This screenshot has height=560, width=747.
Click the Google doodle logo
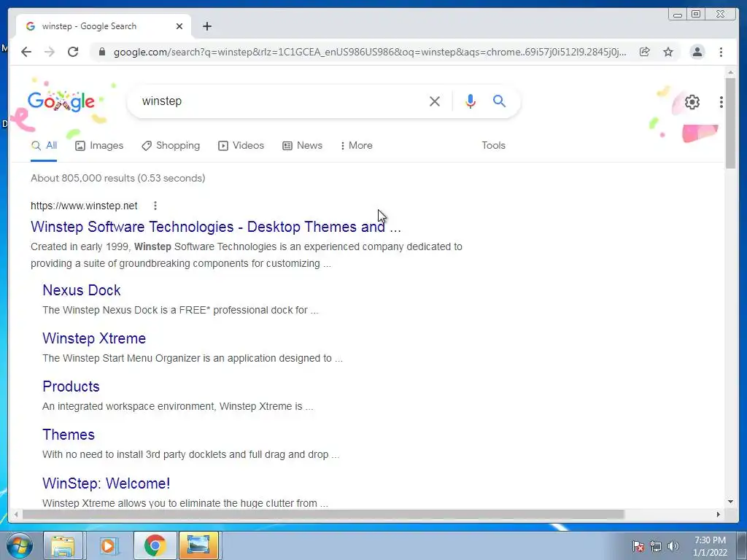(61, 101)
